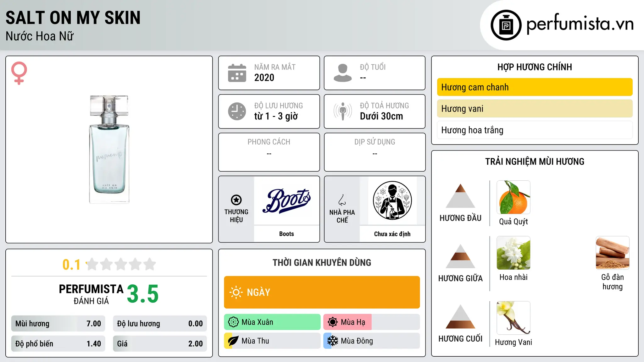Image resolution: width=644 pixels, height=362 pixels.
Task: Click the Trải nghiệm mùi hương heading
Action: pos(535,162)
